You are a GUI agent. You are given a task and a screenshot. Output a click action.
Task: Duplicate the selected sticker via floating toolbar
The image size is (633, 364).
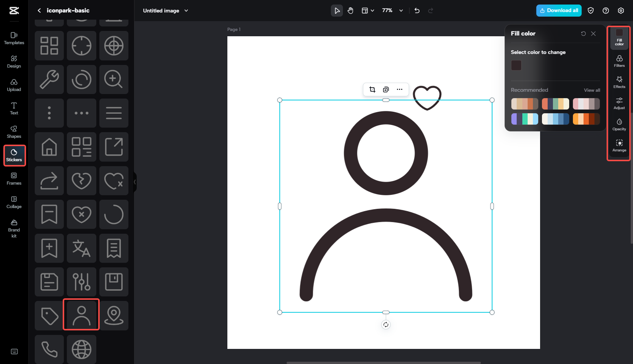click(386, 89)
